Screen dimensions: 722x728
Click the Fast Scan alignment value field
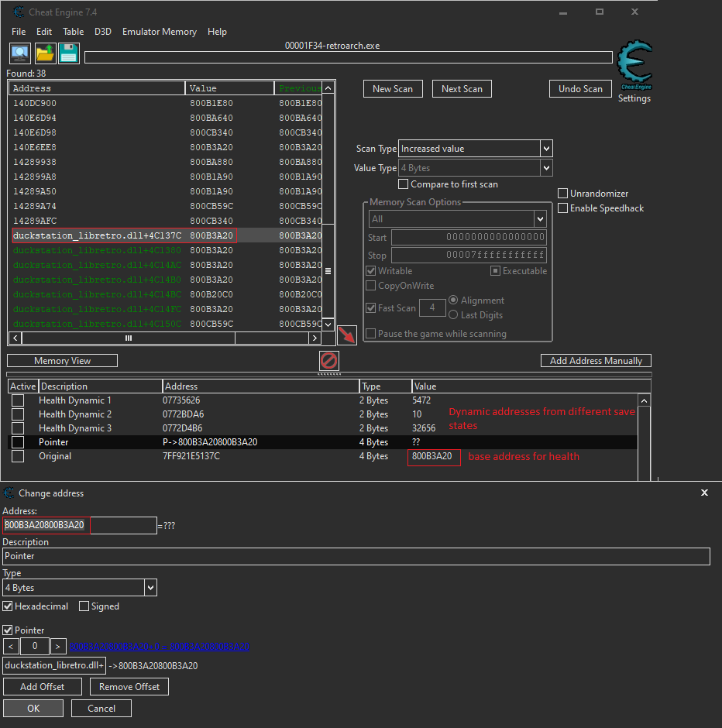pos(432,307)
